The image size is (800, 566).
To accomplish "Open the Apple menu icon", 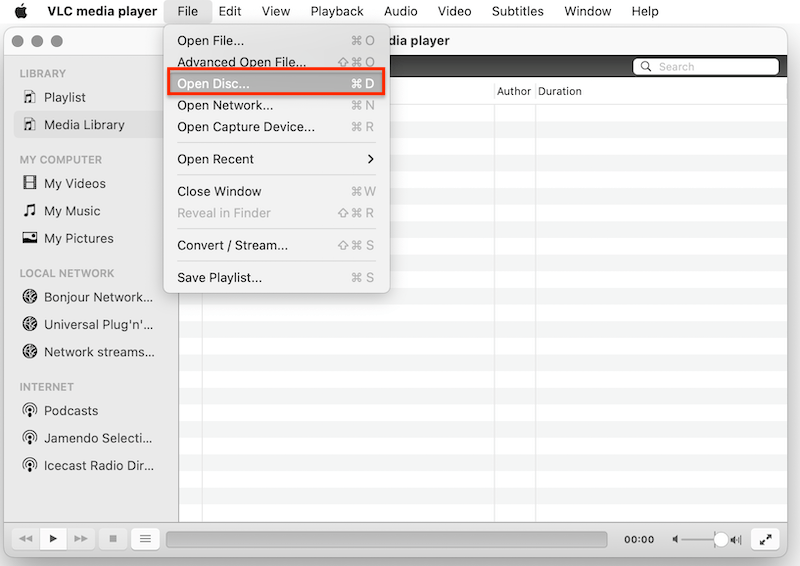I will [x=21, y=12].
